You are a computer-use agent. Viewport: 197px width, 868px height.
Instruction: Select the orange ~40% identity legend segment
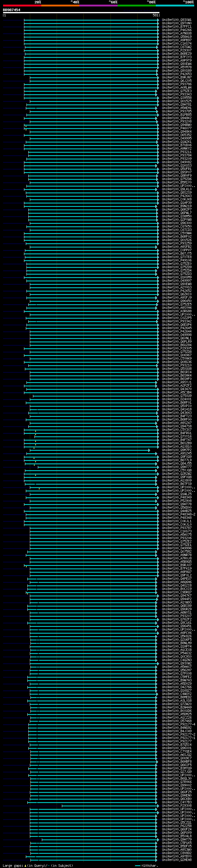[60, 6]
